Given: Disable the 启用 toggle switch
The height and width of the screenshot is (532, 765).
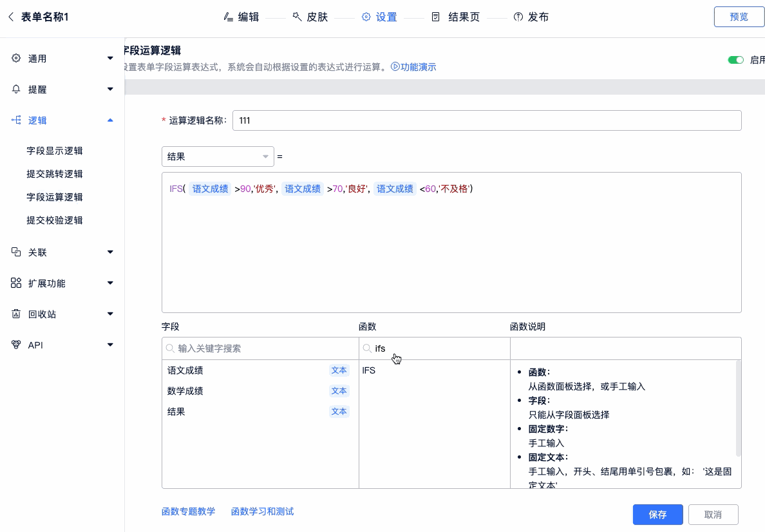Looking at the screenshot, I should [x=735, y=60].
